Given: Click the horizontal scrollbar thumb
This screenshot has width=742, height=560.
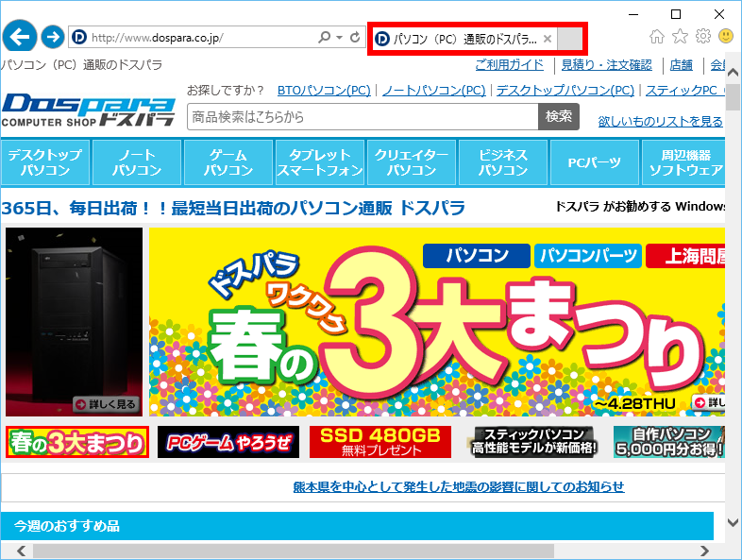Looking at the screenshot, I should (294, 551).
